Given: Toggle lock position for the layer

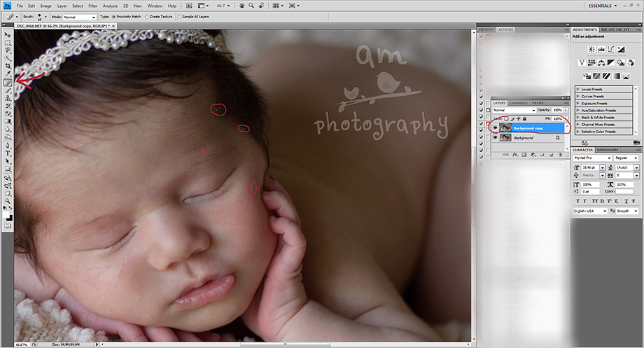Looking at the screenshot, I should tap(518, 119).
